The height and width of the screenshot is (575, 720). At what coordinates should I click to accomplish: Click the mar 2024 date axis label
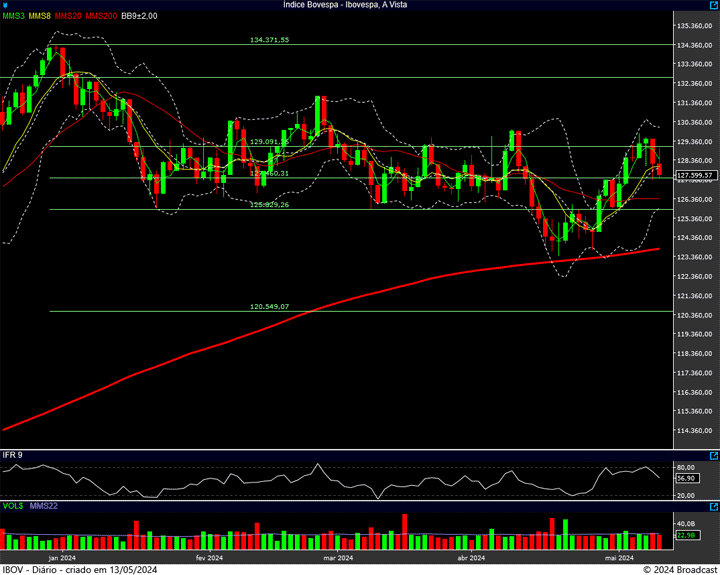339,558
